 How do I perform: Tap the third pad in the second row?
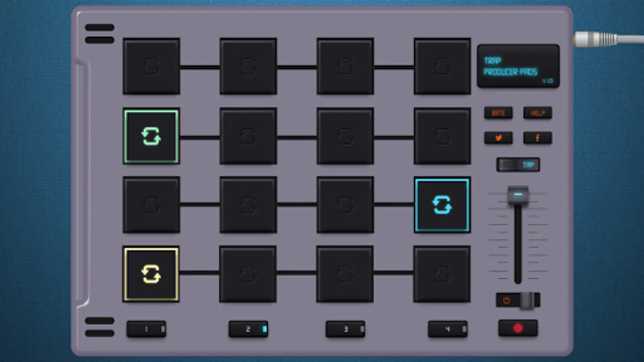345,136
